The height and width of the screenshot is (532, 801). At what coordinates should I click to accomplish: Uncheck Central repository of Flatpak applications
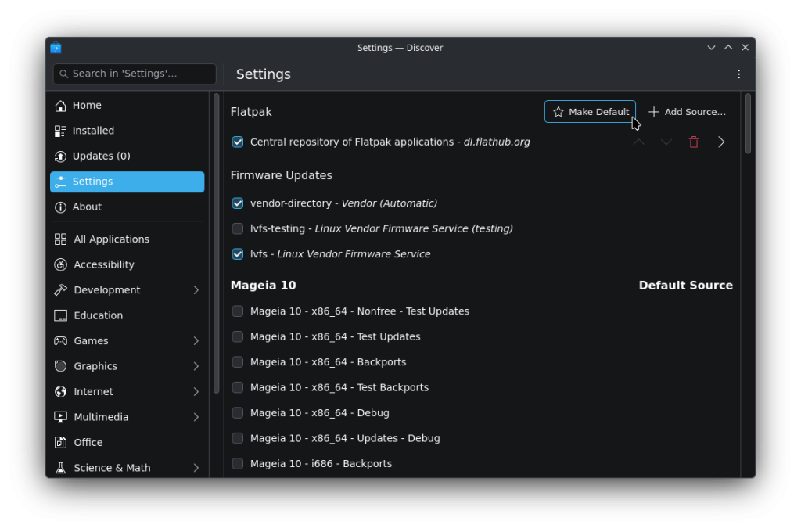pos(238,142)
